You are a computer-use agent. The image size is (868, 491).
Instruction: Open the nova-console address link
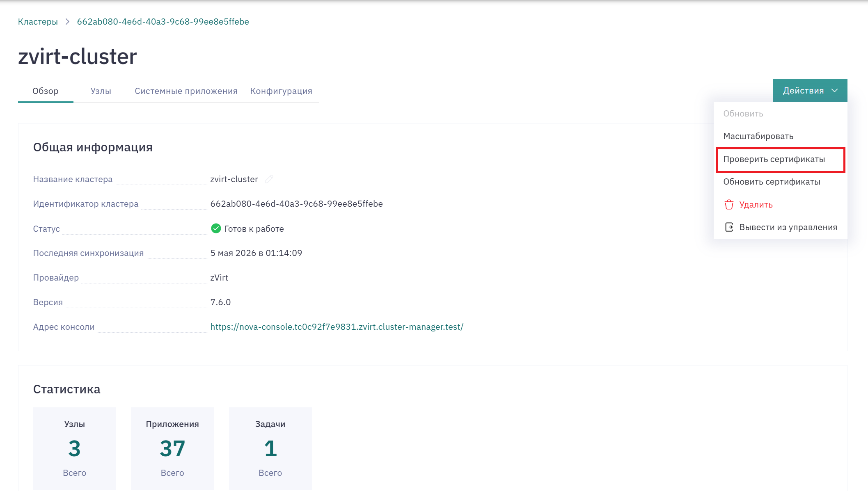337,327
